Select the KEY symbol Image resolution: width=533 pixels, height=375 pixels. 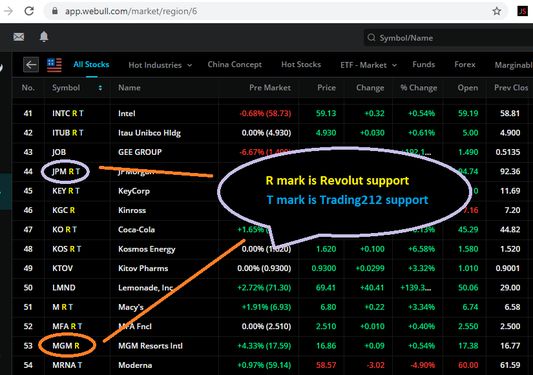click(x=59, y=191)
